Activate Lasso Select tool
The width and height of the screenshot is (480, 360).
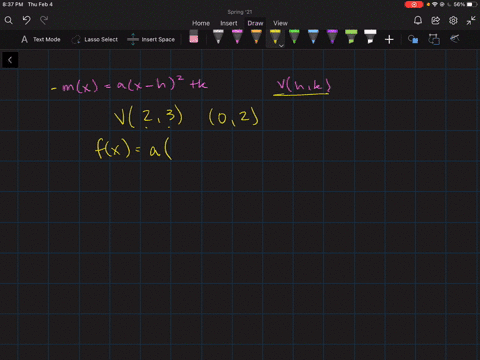coord(95,39)
